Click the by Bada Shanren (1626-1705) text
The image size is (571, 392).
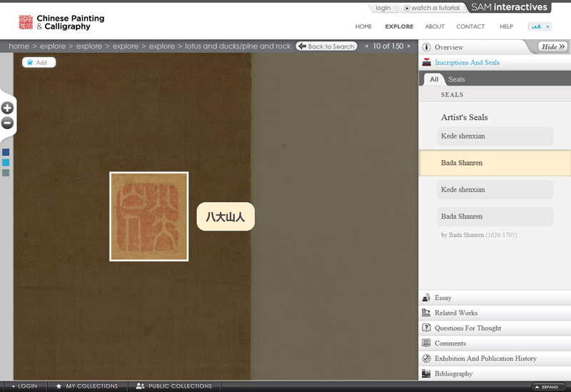[x=479, y=235]
